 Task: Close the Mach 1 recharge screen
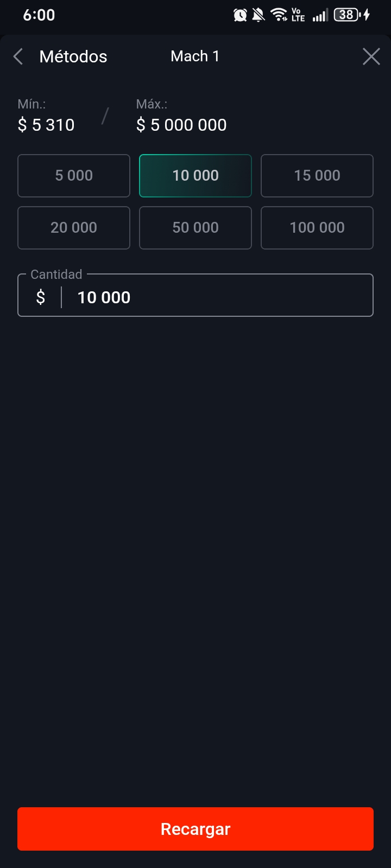coord(371,56)
